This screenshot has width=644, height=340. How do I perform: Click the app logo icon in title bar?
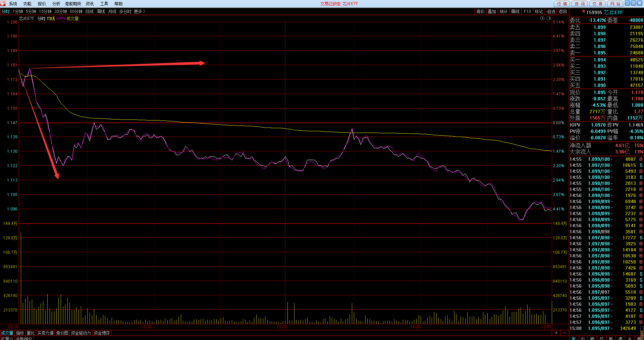pyautogui.click(x=3, y=3)
